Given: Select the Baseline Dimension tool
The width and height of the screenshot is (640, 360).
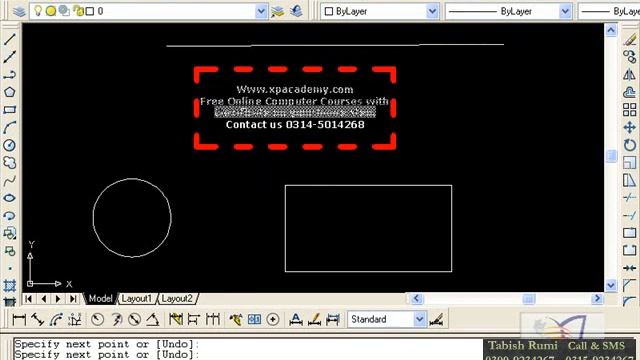Looking at the screenshot, I should coord(194,319).
